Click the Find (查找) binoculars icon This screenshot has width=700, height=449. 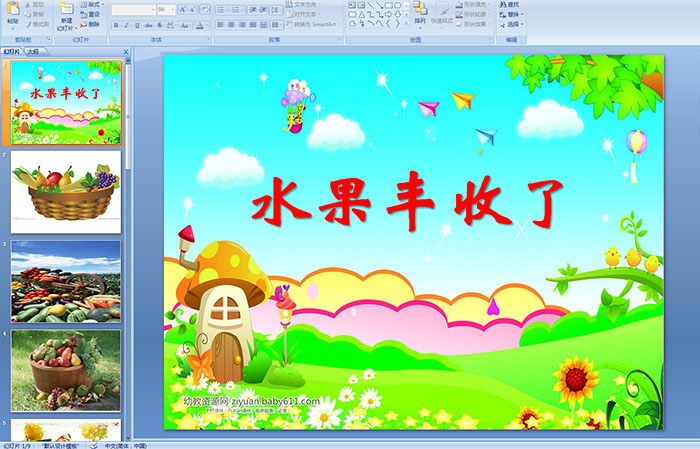coord(503,4)
